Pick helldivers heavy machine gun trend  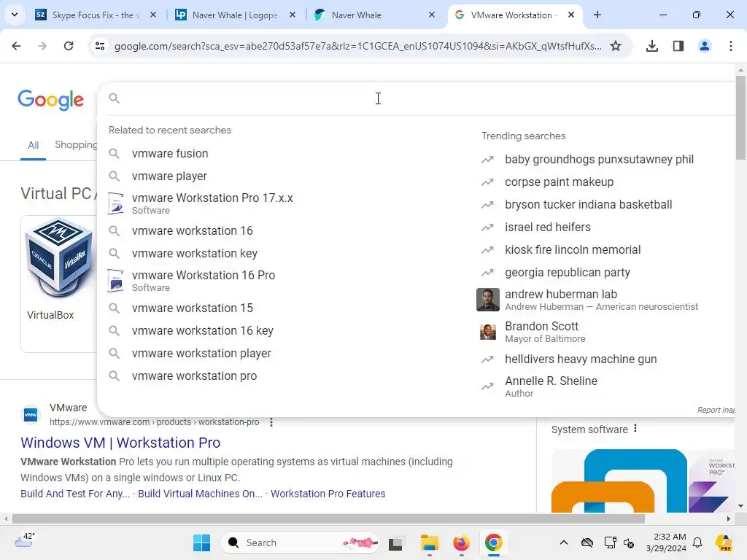[581, 359]
